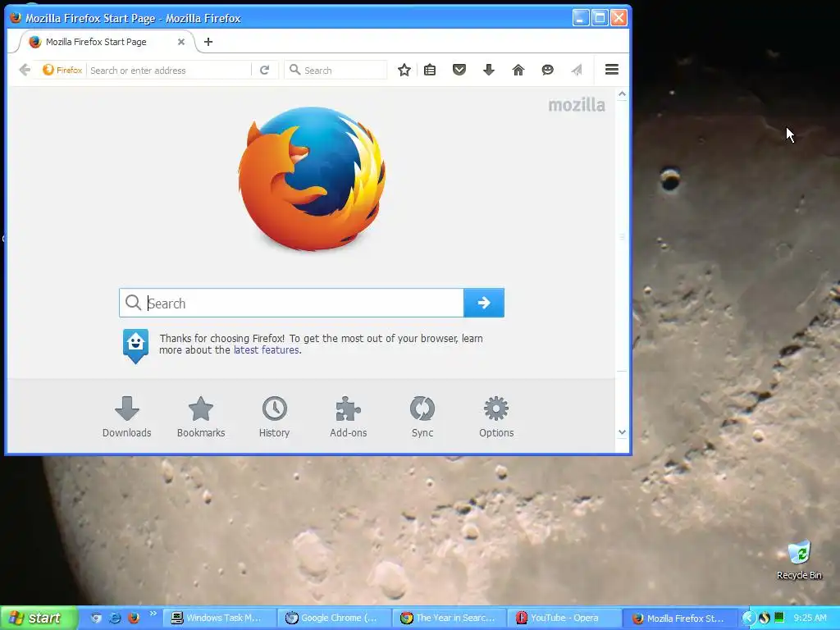840x630 pixels.
Task: Open Add-ons from start page shortcuts
Action: point(348,418)
